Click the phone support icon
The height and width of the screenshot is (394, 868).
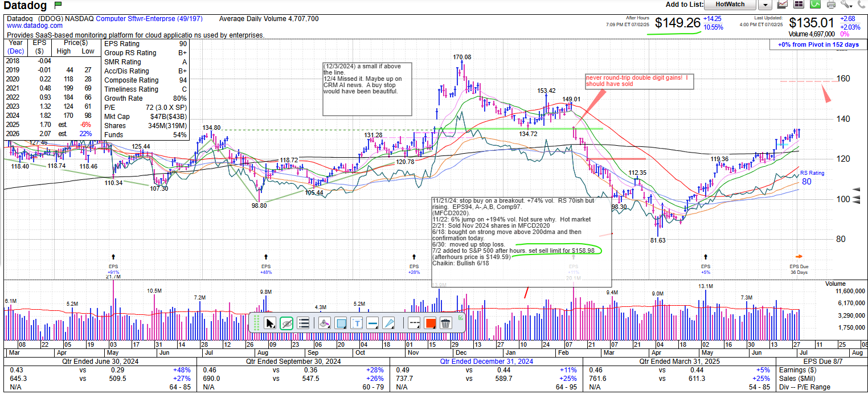[x=861, y=5]
